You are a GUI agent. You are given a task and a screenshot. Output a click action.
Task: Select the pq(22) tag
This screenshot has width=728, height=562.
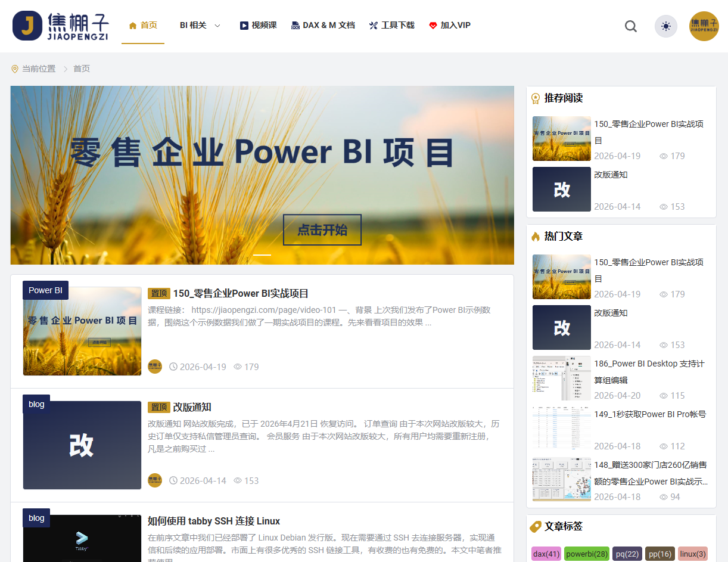pos(627,554)
